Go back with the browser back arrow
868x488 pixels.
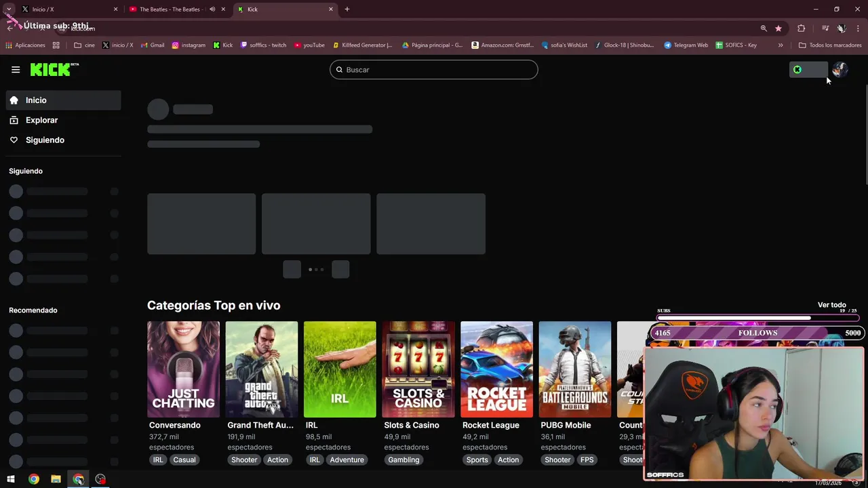coord(10,28)
